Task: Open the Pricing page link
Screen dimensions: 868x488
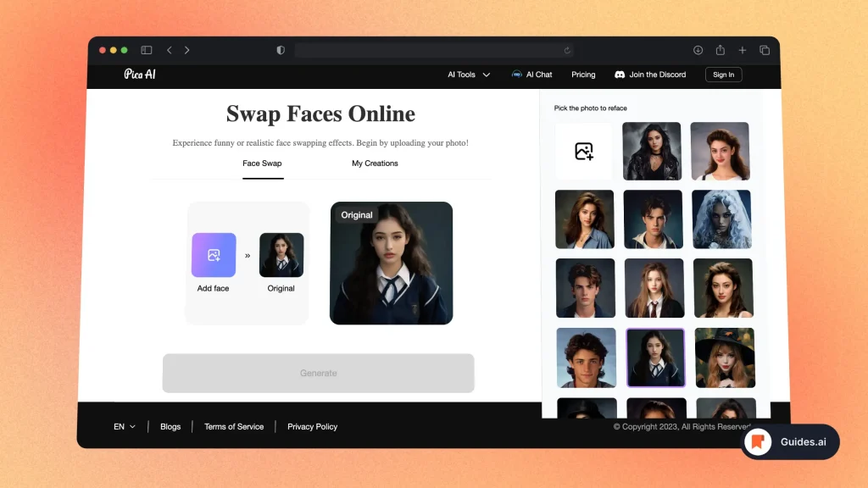Action: (x=583, y=75)
